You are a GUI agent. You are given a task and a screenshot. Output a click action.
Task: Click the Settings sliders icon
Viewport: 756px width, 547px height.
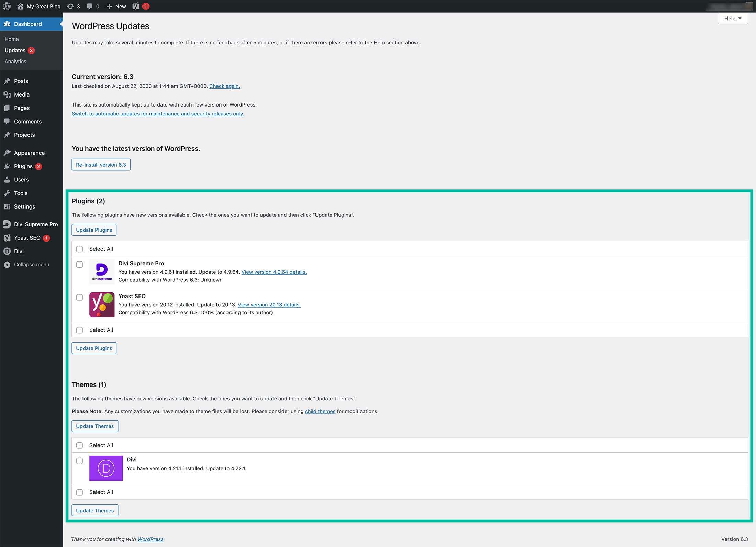(x=7, y=206)
